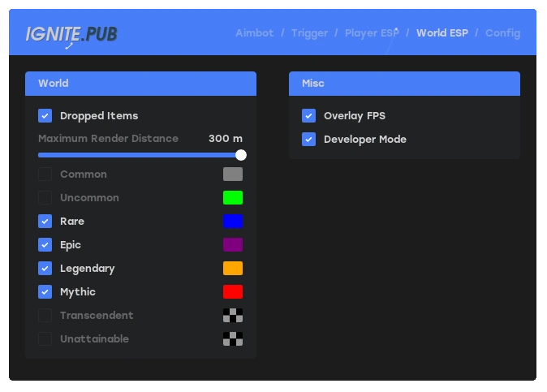547x392 pixels.
Task: Click the IGNITE.PUB logo
Action: point(71,34)
